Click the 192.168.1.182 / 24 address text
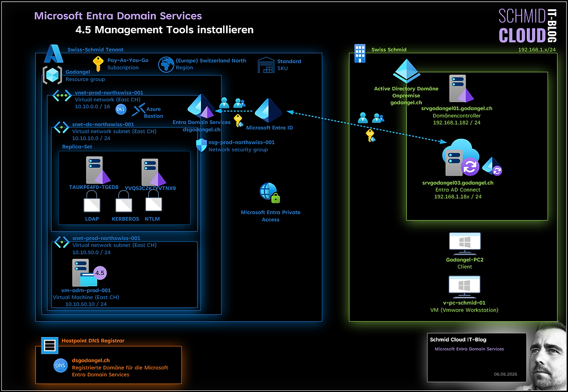Image resolution: width=568 pixels, height=392 pixels. 457,123
